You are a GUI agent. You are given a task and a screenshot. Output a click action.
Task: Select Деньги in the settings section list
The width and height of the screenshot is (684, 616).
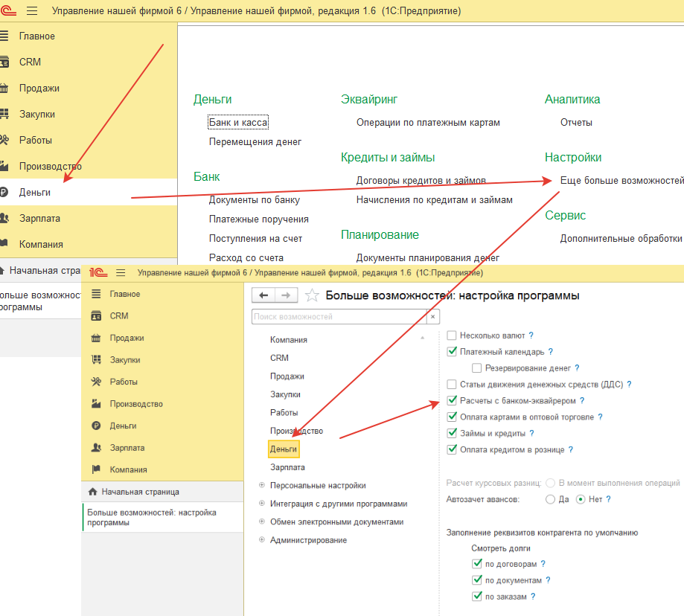tap(284, 449)
